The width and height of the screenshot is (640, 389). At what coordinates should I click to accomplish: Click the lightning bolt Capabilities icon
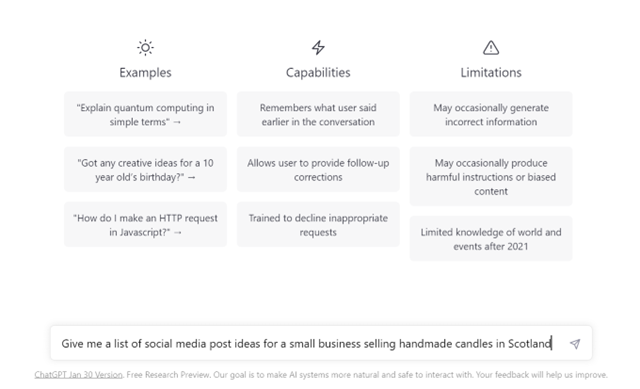[x=318, y=48]
